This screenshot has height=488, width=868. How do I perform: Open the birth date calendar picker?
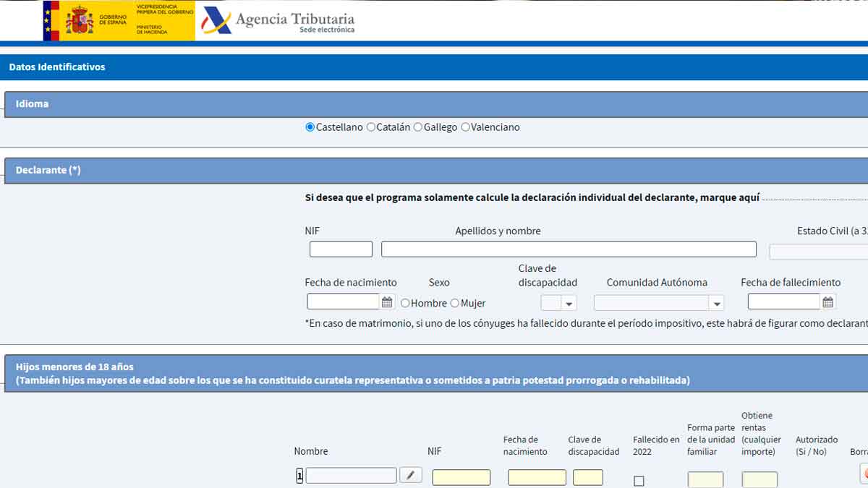coord(387,302)
